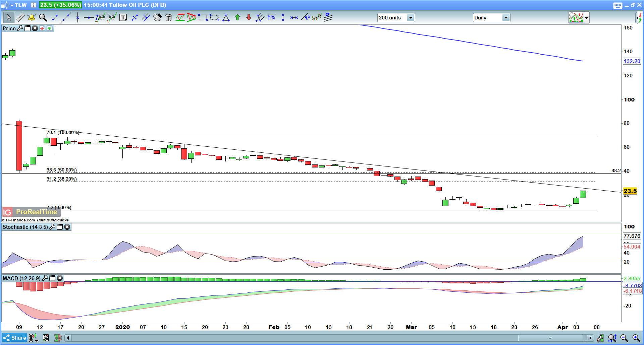The height and width of the screenshot is (345, 644).
Task: Select the triangle drawing tool
Action: pos(226,18)
